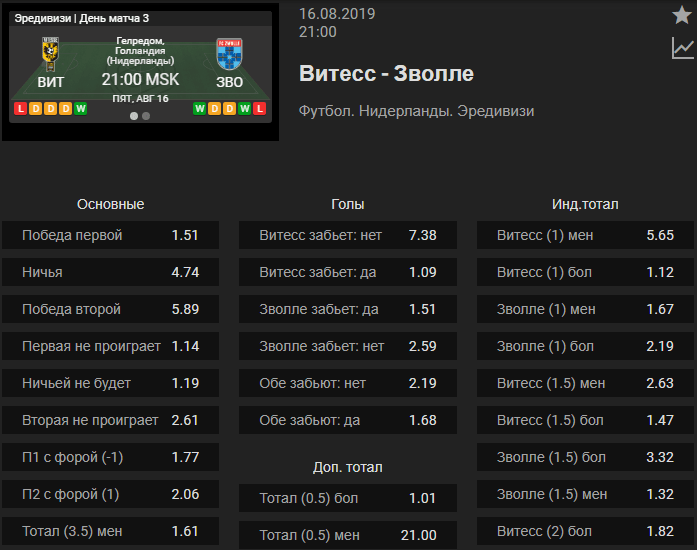Click Vitesse's red L form badge

(20, 108)
